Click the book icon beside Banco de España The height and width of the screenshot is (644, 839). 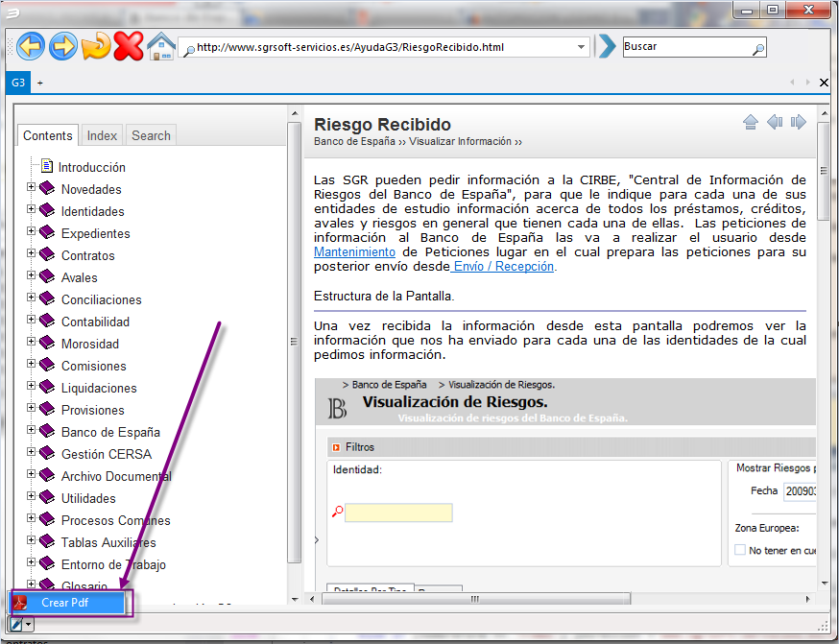[x=47, y=431]
